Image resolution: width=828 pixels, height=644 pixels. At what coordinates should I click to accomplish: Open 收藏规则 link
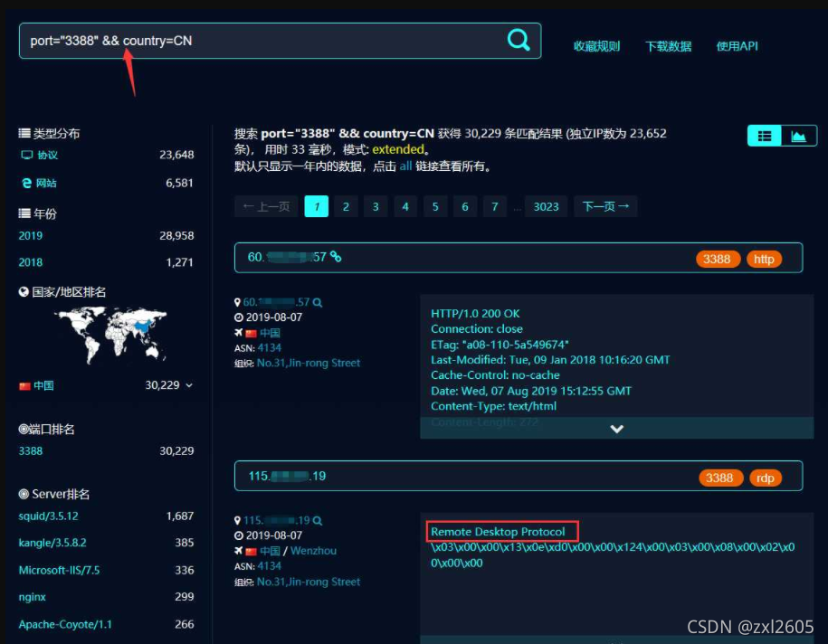pyautogui.click(x=596, y=46)
